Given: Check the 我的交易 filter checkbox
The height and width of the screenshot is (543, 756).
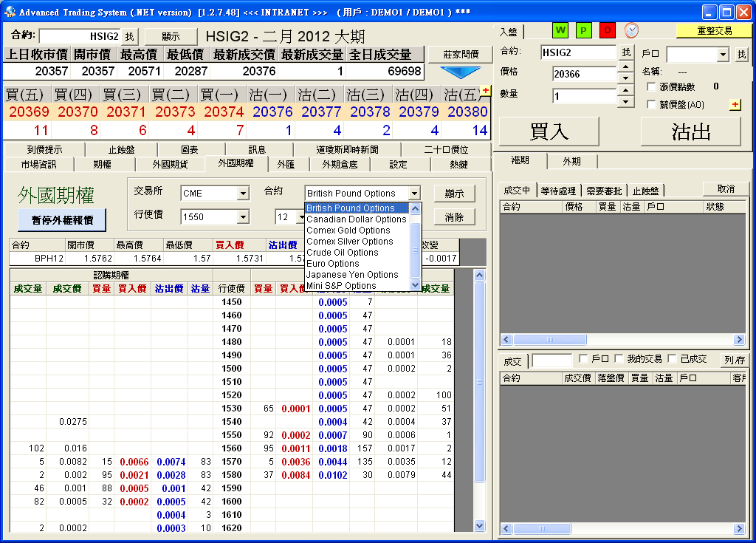Looking at the screenshot, I should point(619,359).
